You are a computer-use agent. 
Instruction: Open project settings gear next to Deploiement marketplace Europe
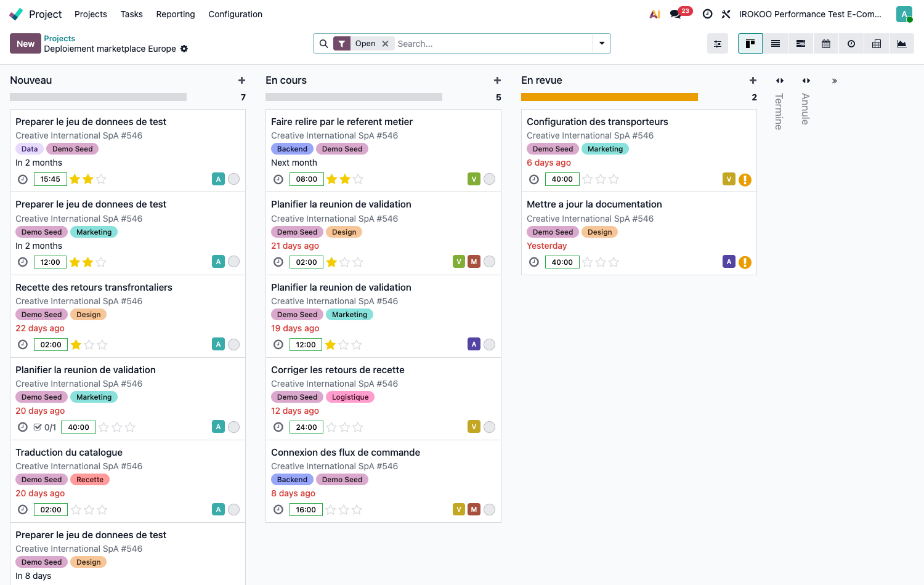coord(184,49)
